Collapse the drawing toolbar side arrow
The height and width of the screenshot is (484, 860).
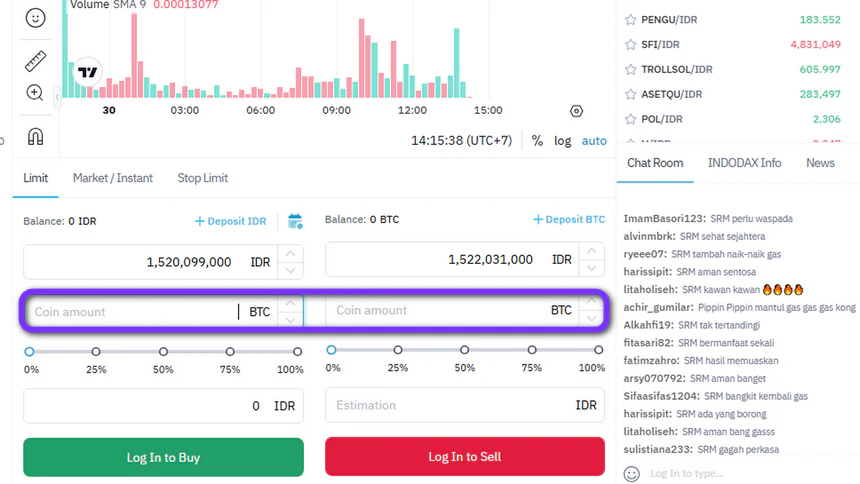(x=57, y=97)
